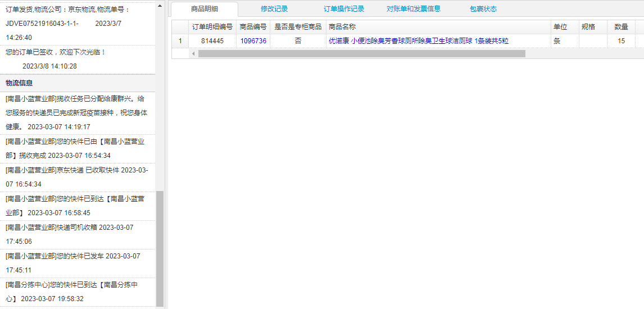The height and width of the screenshot is (309, 644).
Task: Open the 订单操作记录 tab
Action: tap(344, 9)
